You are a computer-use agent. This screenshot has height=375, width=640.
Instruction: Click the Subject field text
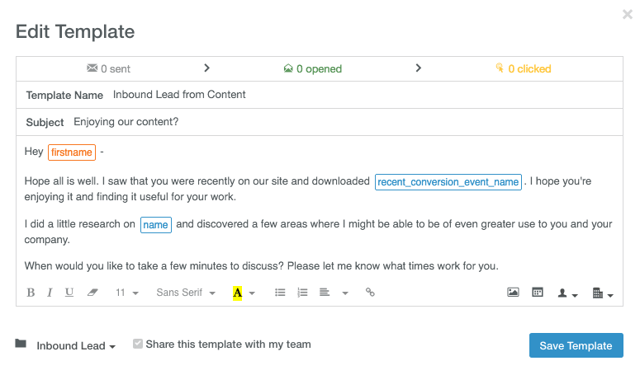tap(126, 122)
